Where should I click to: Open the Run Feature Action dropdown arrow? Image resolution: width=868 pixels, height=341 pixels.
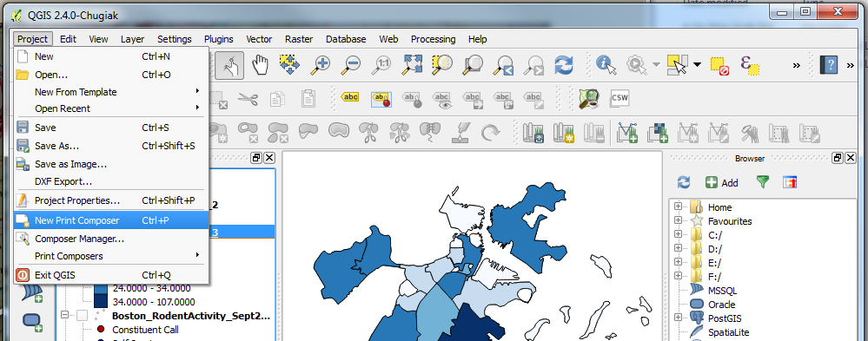point(656,65)
